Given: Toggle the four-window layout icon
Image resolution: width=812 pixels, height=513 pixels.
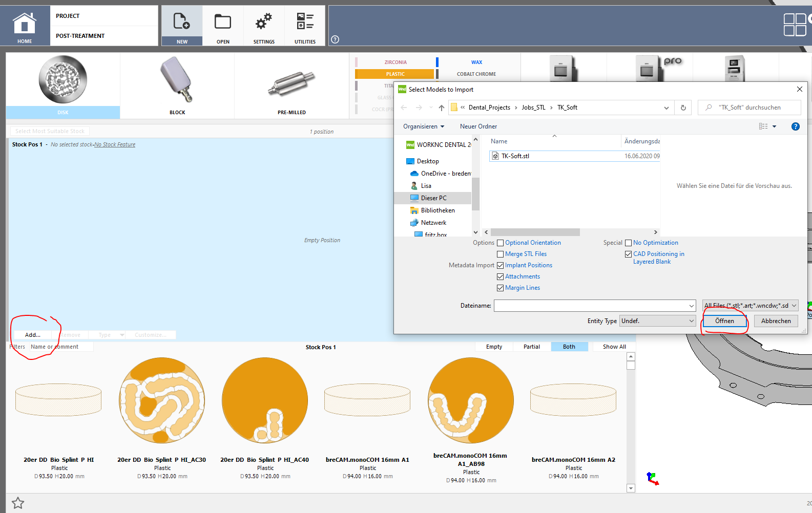Looking at the screenshot, I should coord(795,25).
